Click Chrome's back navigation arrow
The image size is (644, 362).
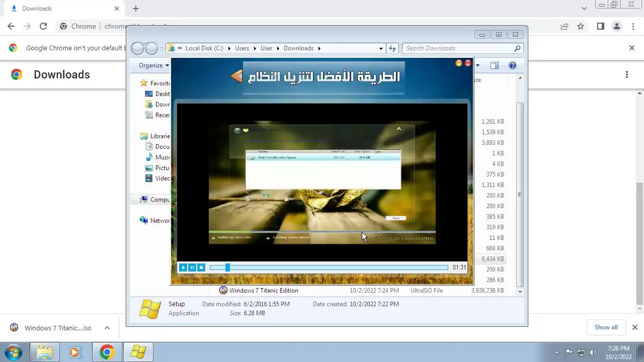coord(11,26)
